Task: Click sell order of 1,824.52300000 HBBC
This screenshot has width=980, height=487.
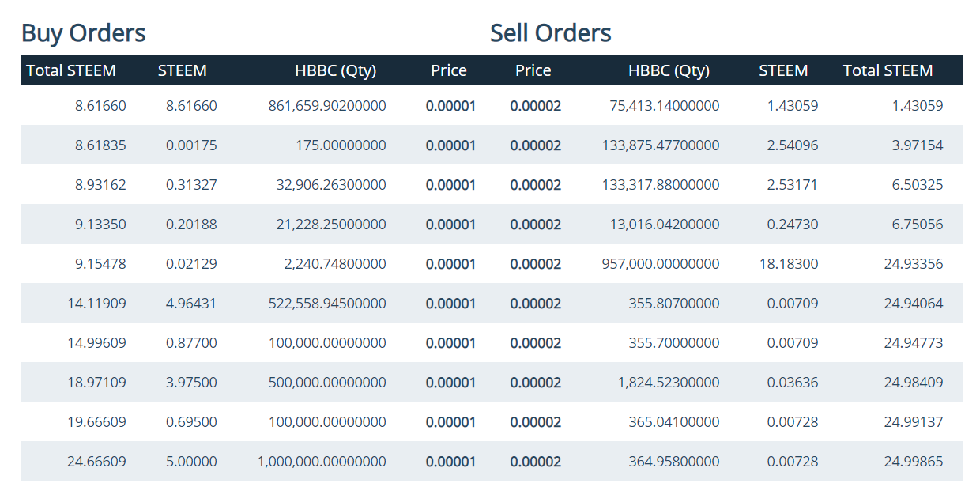Action: click(669, 382)
